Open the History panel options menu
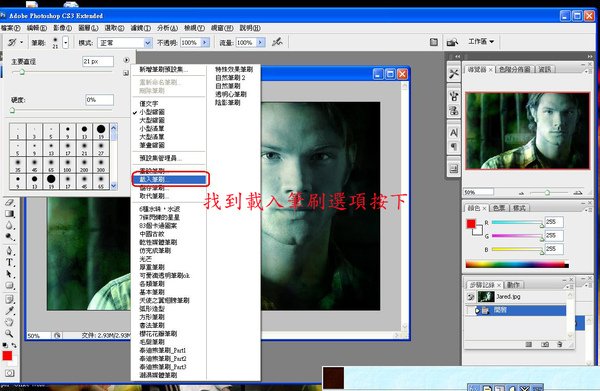 tap(569, 286)
